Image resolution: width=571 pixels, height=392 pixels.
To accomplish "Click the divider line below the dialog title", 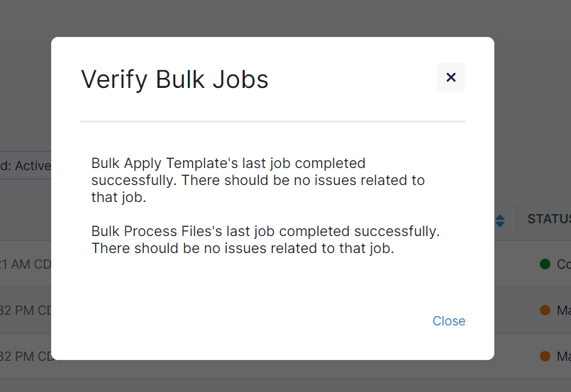I will (x=272, y=122).
